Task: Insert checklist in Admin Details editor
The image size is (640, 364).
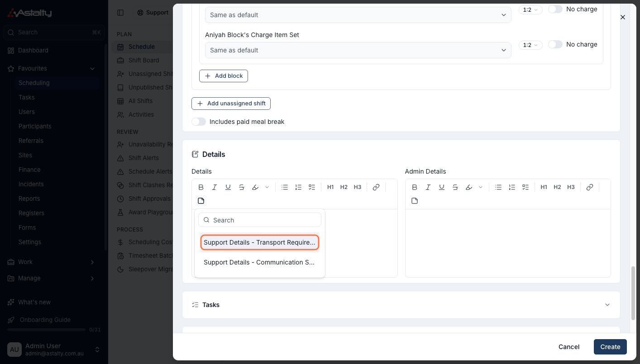Action: tap(525, 187)
